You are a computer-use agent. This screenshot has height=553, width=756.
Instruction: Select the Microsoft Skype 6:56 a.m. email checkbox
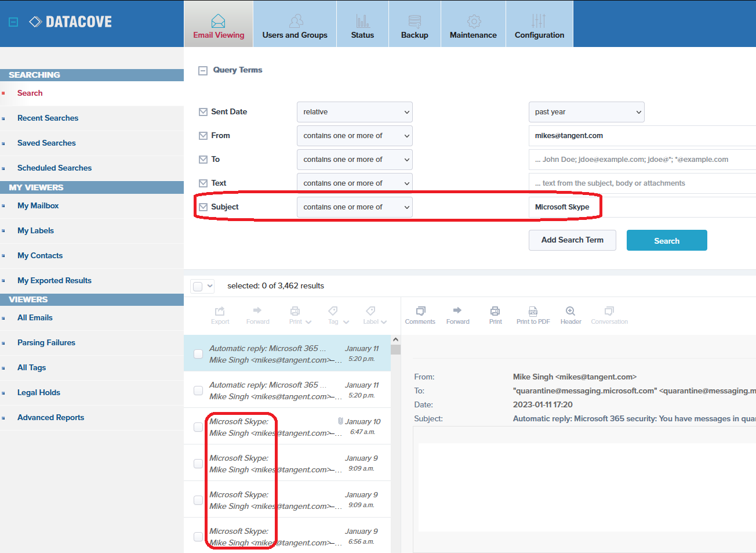coord(198,537)
